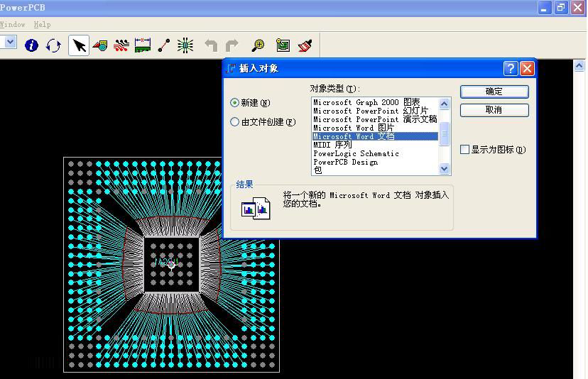Click the green board view icon
The height and width of the screenshot is (379, 588).
pyautogui.click(x=283, y=45)
